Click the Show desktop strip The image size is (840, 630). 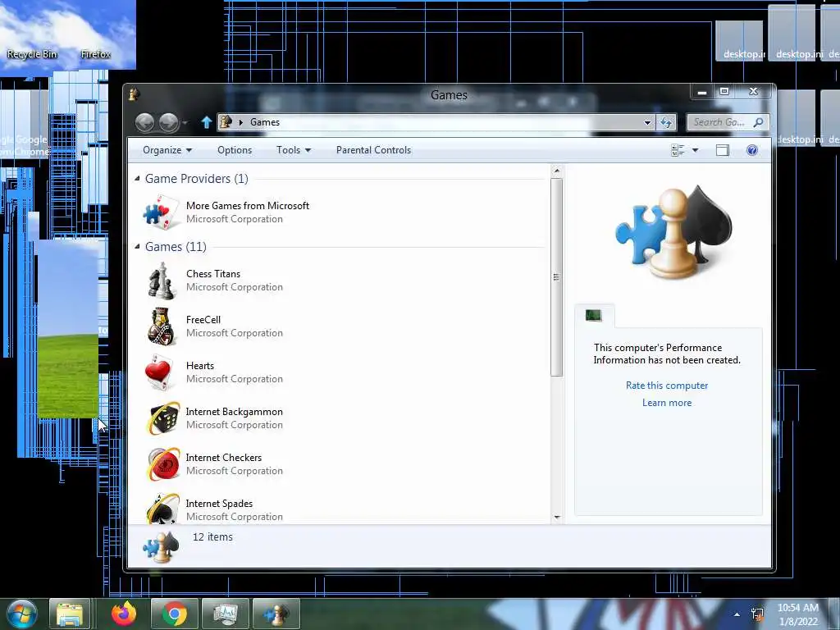click(x=836, y=614)
